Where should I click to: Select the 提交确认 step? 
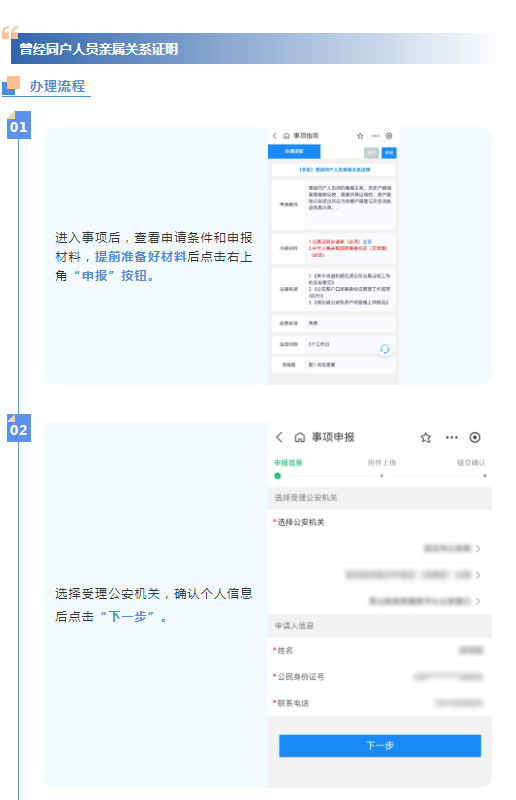click(471, 463)
